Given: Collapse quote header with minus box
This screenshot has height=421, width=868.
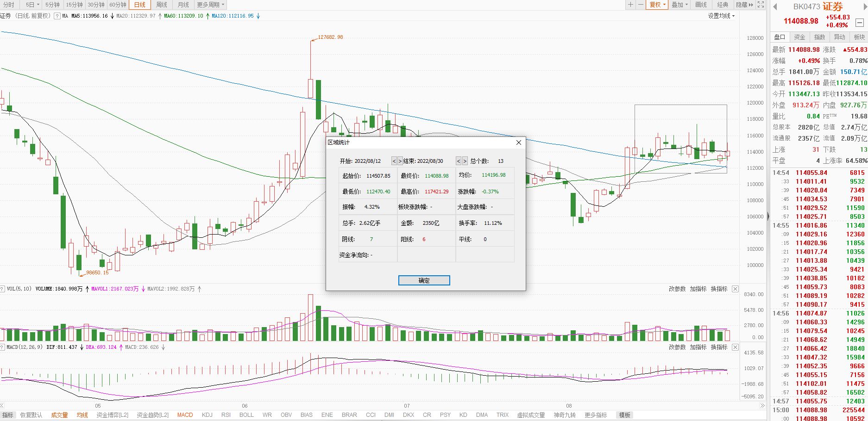Looking at the screenshot, I should pos(859,23).
